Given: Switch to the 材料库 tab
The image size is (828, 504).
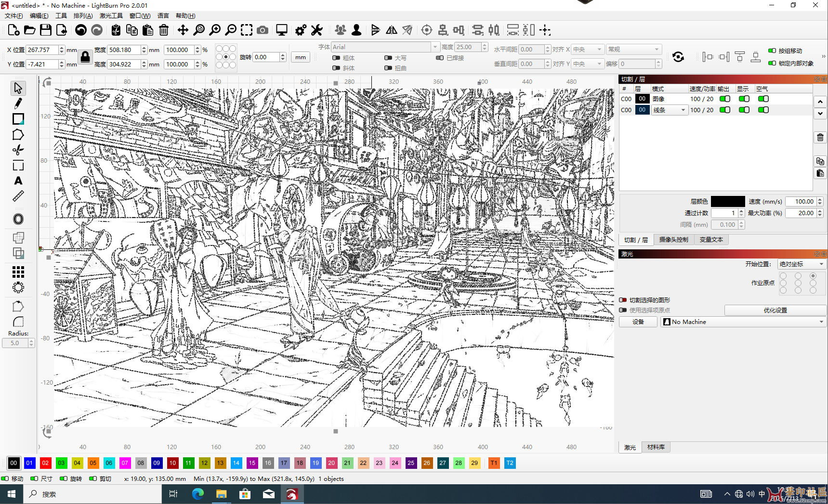Looking at the screenshot, I should [656, 447].
